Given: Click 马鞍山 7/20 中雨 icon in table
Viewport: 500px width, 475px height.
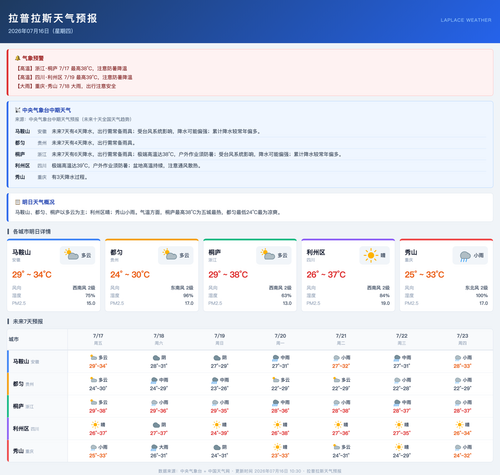Looking at the screenshot, I should pyautogui.click(x=275, y=358).
